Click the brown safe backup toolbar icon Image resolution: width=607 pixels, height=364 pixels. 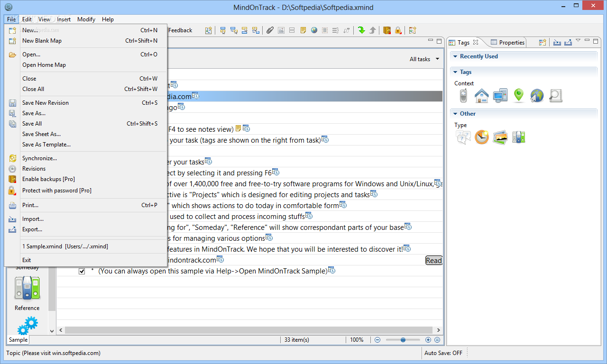(387, 30)
